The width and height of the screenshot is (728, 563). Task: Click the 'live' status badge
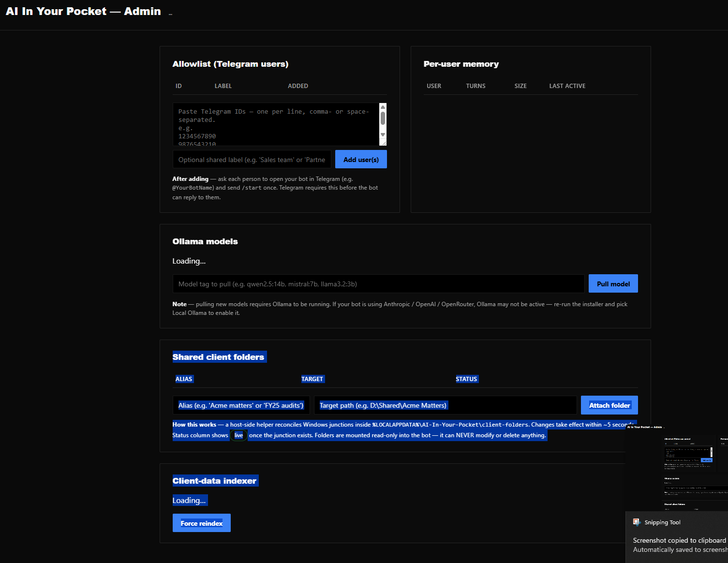(239, 435)
